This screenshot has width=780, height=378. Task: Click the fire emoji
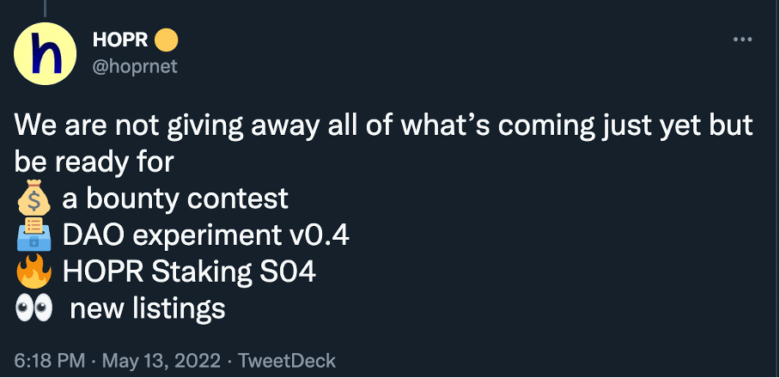click(33, 272)
